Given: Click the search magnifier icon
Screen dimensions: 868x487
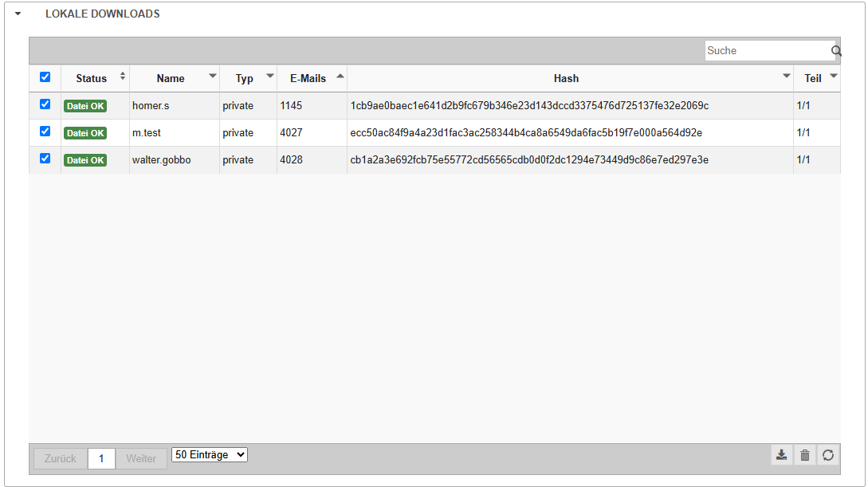Looking at the screenshot, I should tap(836, 51).
